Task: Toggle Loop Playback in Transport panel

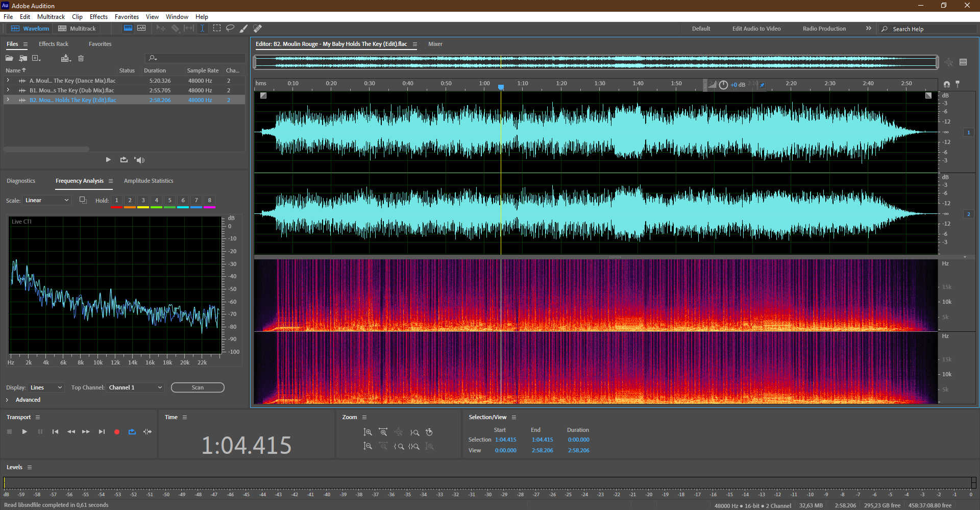Action: pos(132,432)
